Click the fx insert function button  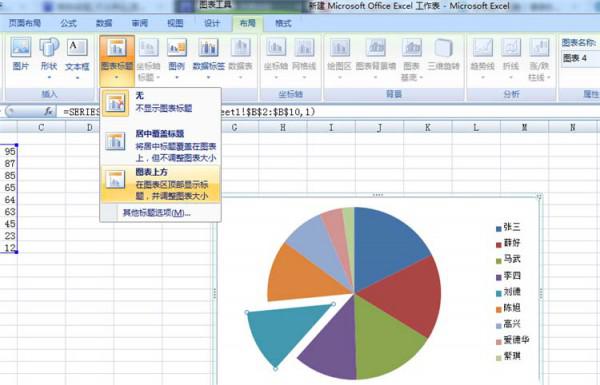pos(48,111)
